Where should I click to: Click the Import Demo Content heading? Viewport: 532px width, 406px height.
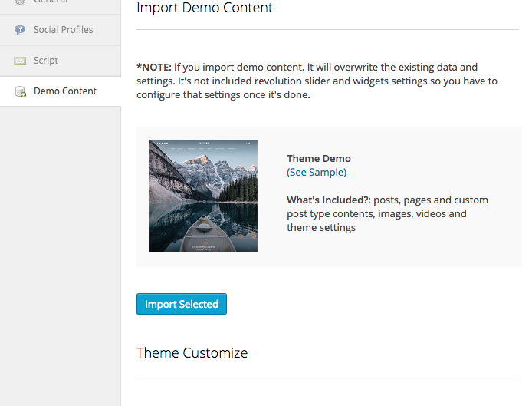click(205, 8)
